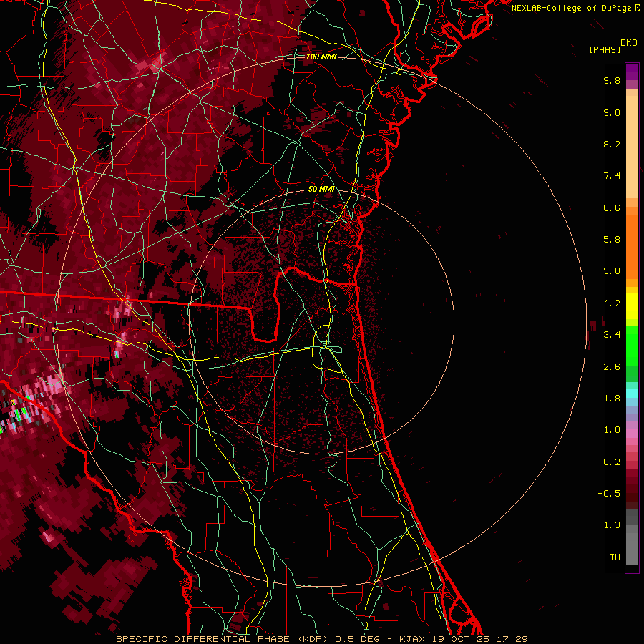Select the 1.8 scale value

point(612,399)
